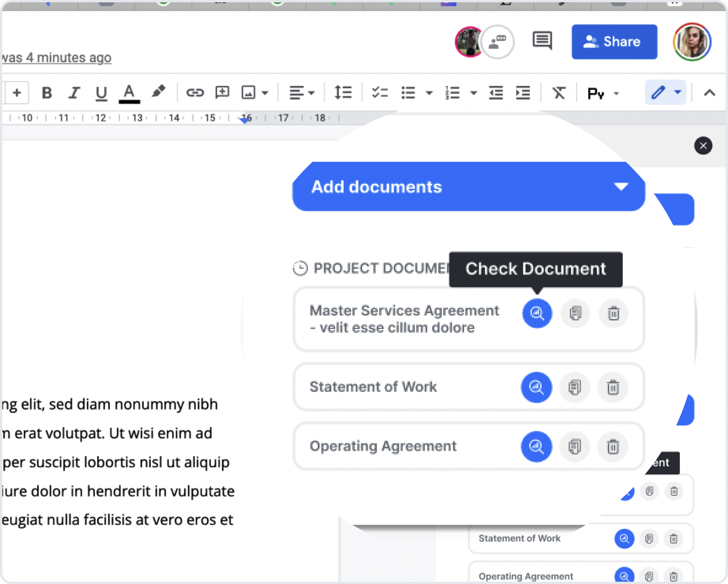
Task: Open the bulleted list options arrow
Action: [x=429, y=93]
